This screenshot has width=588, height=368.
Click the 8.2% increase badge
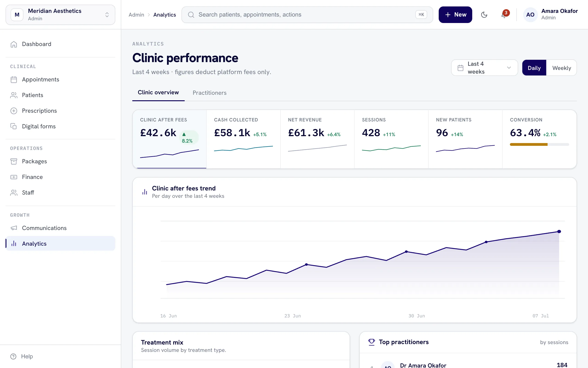pyautogui.click(x=189, y=138)
